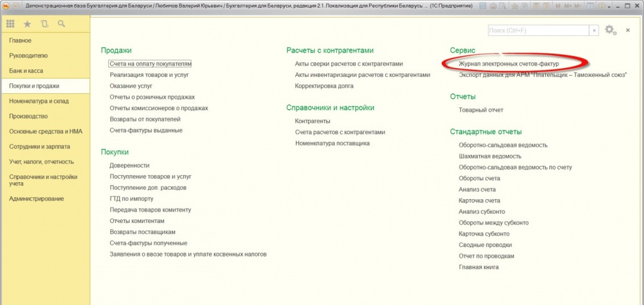
Task: Select the Номенклатура и склад section
Action: [x=38, y=101]
